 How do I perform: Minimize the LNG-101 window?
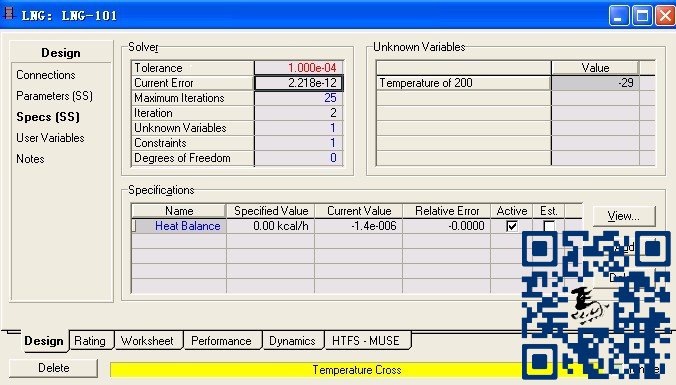point(619,16)
